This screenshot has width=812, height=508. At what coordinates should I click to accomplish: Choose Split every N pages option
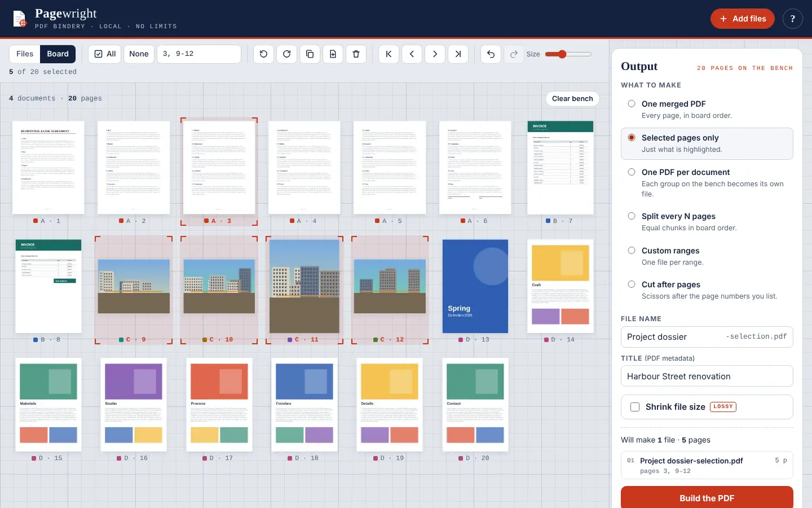(x=707, y=222)
